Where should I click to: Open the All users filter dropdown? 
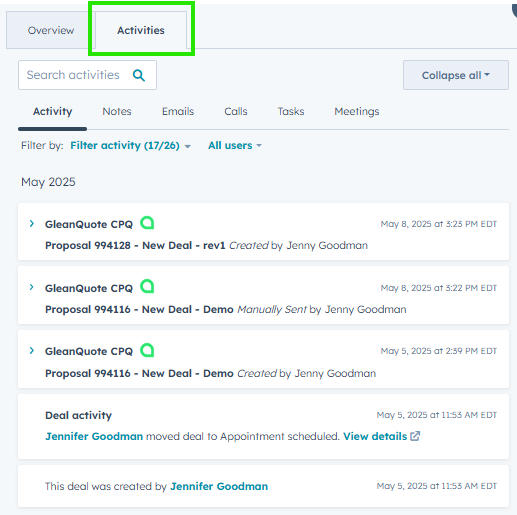235,146
